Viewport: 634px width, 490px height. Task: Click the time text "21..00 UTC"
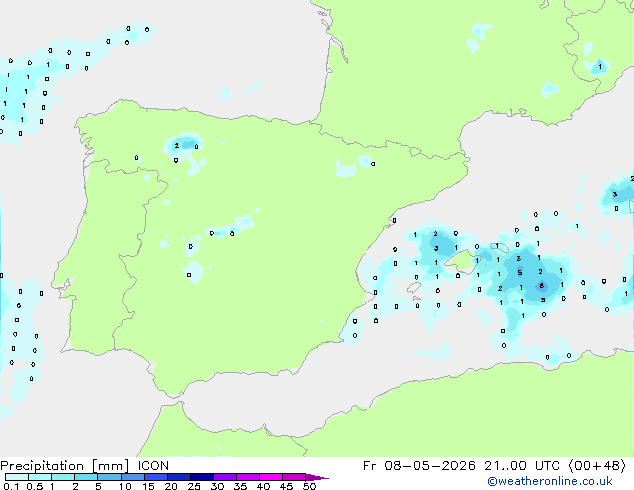pyautogui.click(x=523, y=466)
